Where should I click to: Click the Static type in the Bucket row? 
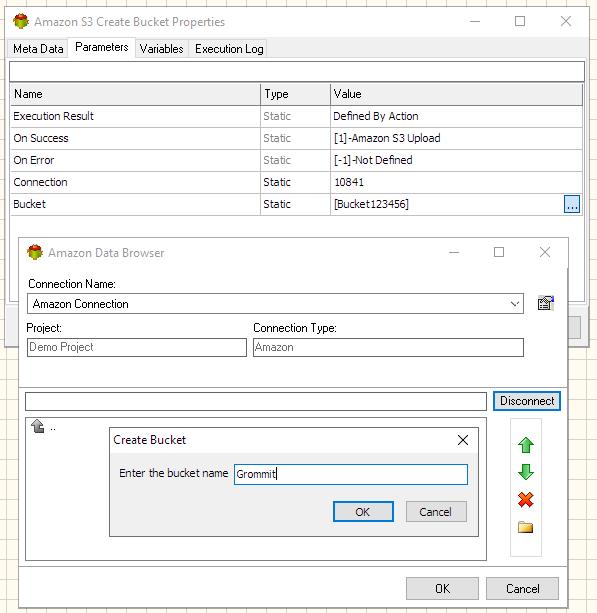277,204
